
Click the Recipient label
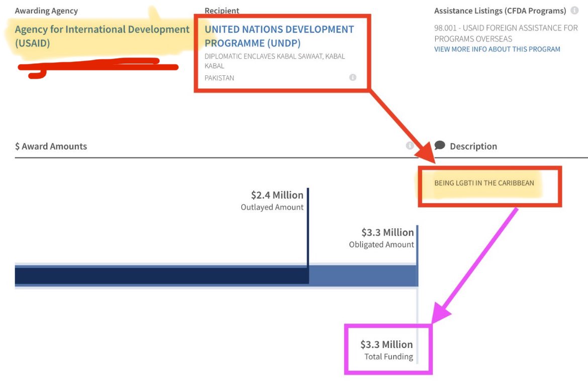pos(222,11)
